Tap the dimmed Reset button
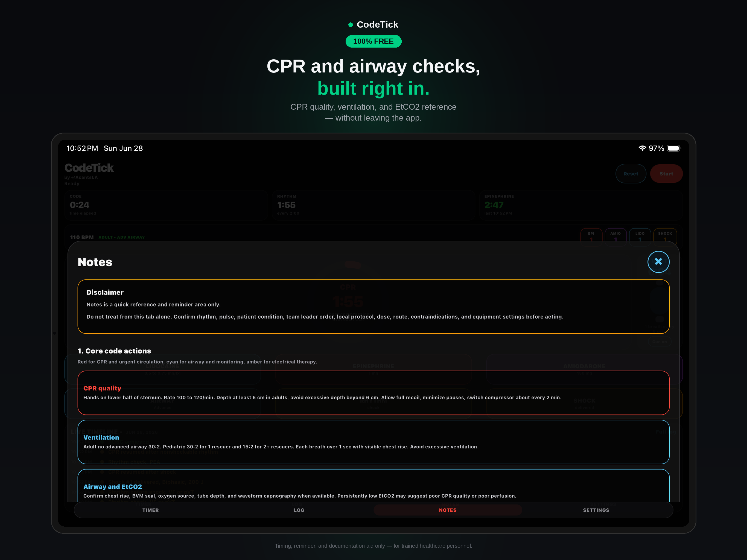This screenshot has height=560, width=747. pyautogui.click(x=631, y=174)
